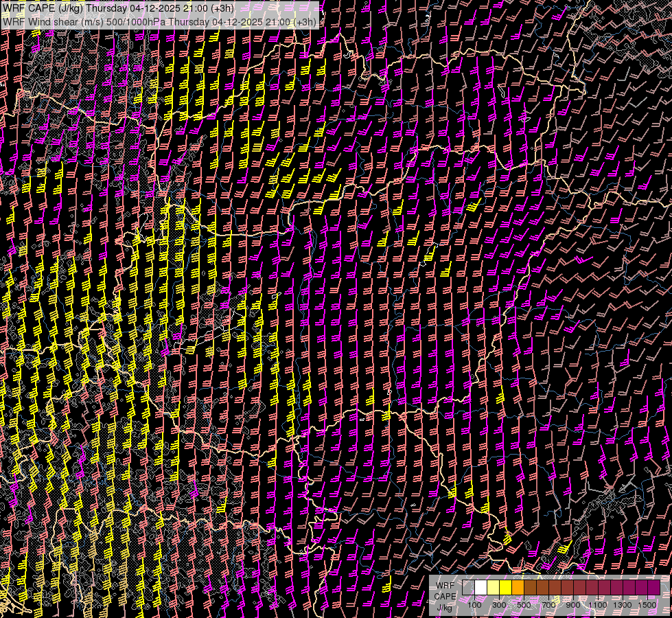Click the orange swatch in the CAPE legend
This screenshot has width=672, height=618.
click(518, 588)
